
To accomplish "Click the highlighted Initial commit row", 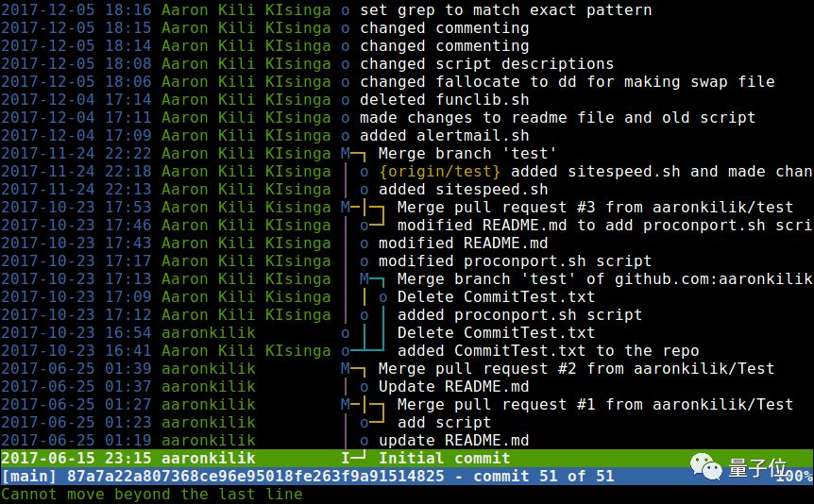I will click(x=407, y=459).
